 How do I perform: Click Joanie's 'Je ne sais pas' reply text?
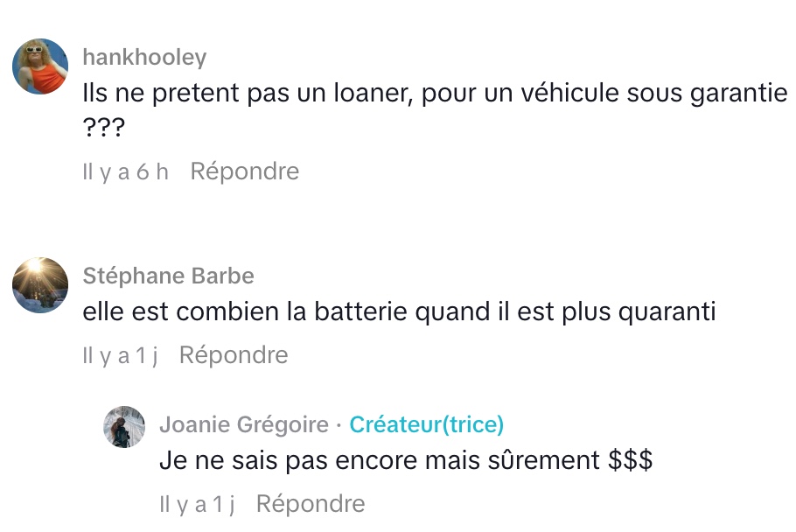click(x=406, y=461)
